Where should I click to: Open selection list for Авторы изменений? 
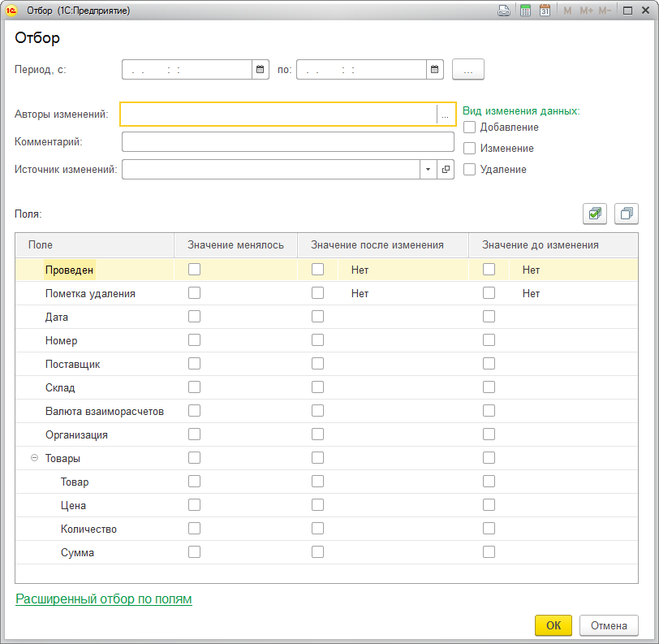click(x=445, y=115)
